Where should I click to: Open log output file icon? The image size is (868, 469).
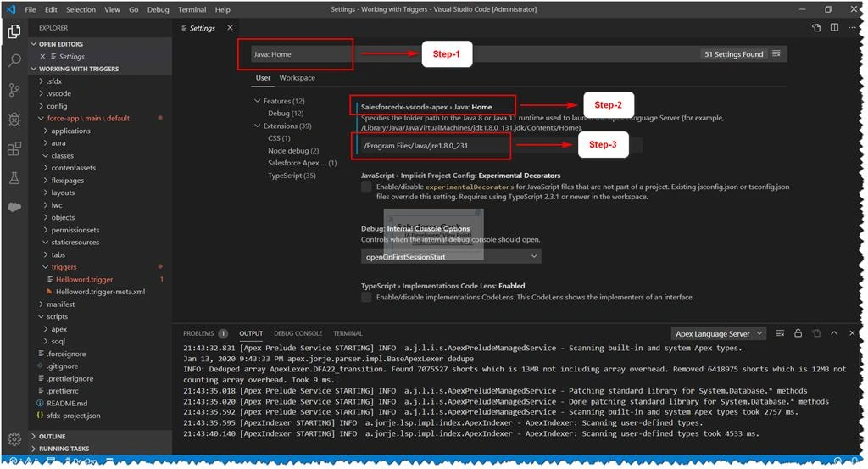pyautogui.click(x=816, y=333)
